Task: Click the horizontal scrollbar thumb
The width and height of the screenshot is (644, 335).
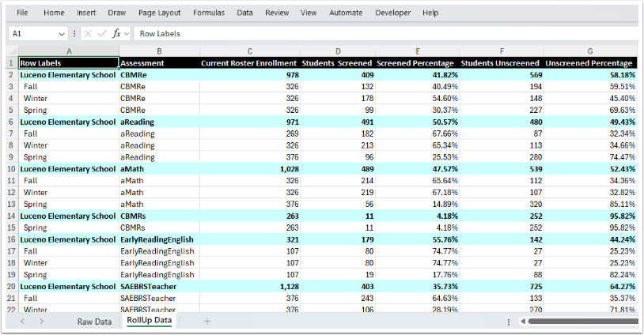Action: (x=583, y=322)
